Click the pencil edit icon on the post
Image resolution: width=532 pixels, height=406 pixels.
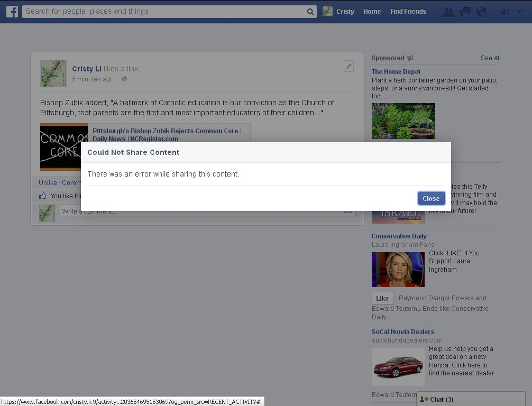tap(348, 66)
